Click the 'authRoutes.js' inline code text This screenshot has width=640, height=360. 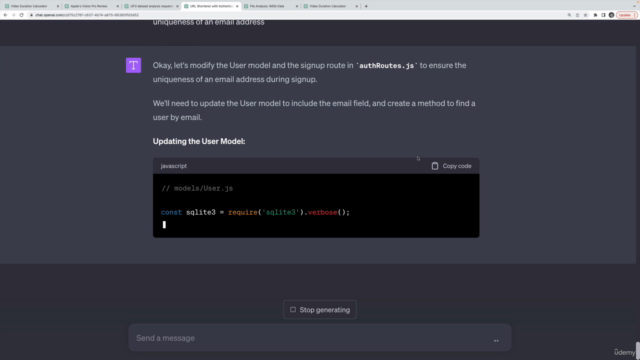(x=387, y=66)
